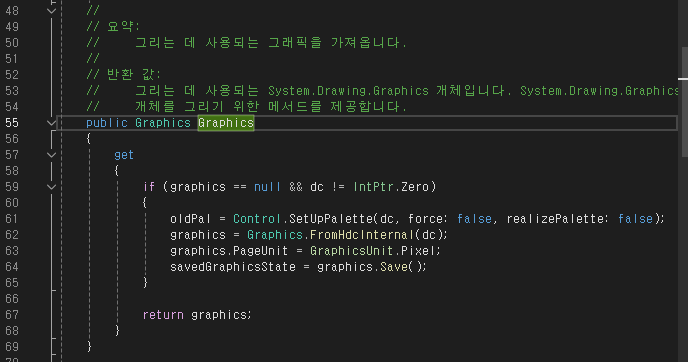Collapse the Graphics property at line 55
The image size is (688, 362).
(x=51, y=123)
